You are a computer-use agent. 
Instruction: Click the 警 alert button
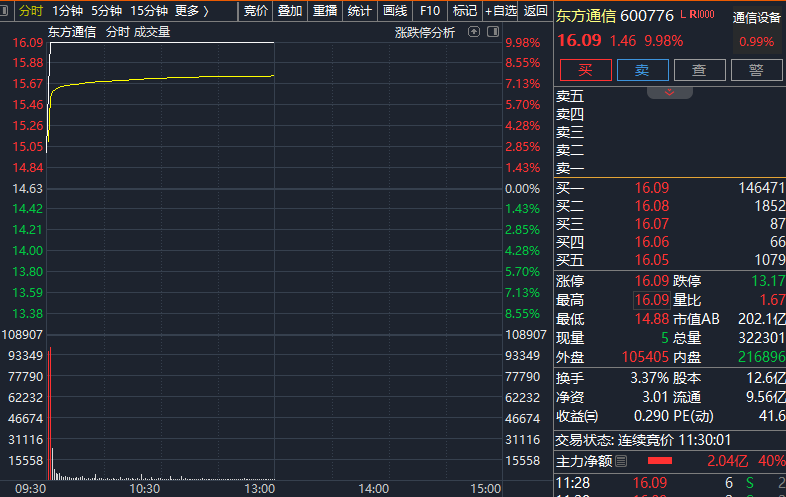coord(756,70)
